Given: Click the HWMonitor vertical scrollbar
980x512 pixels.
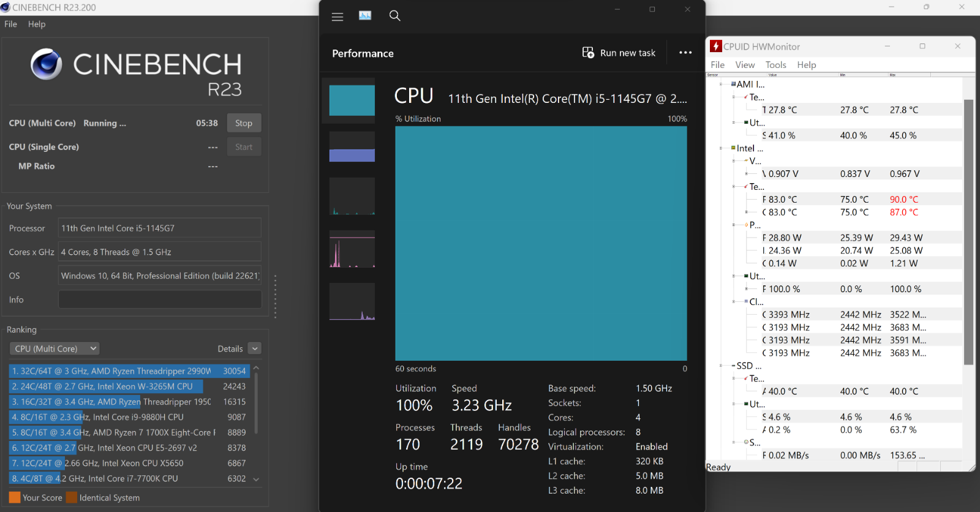Looking at the screenshot, I should (x=968, y=232).
